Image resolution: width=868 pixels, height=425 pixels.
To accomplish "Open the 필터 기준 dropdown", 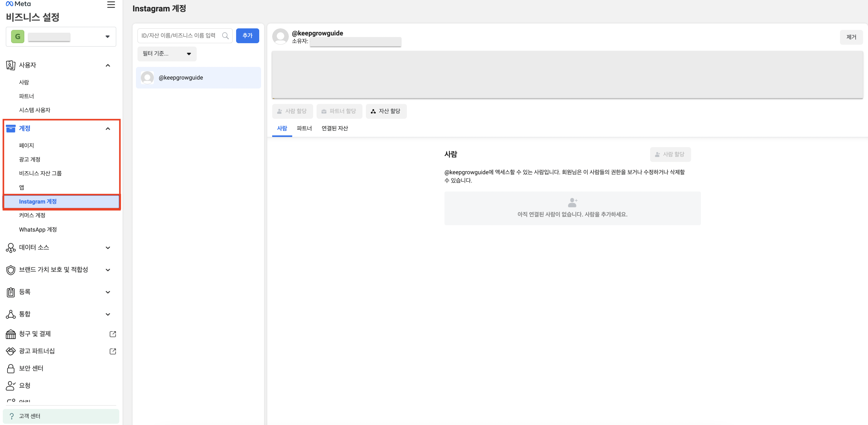I will [167, 54].
